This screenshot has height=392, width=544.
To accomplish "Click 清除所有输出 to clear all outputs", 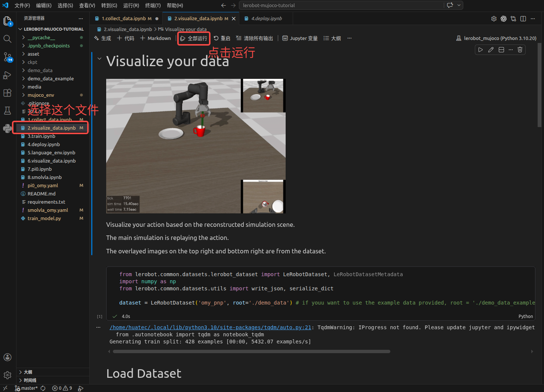I will pyautogui.click(x=255, y=38).
